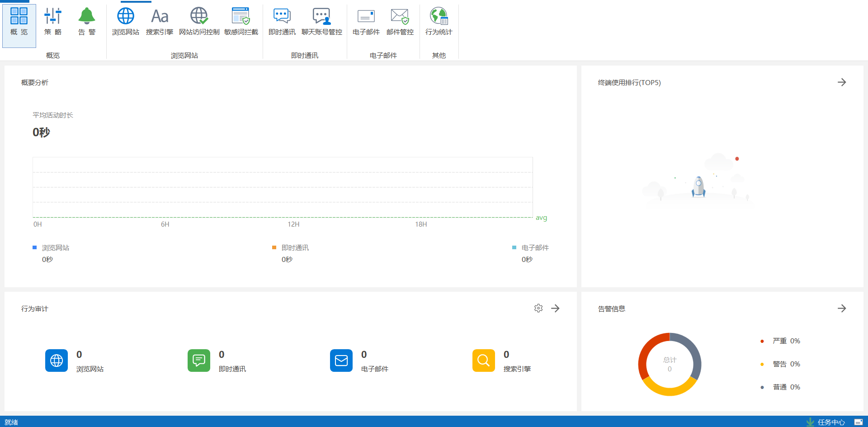Image resolution: width=868 pixels, height=427 pixels.
Task: Expand 告警信息 panel via arrow
Action: click(x=842, y=308)
